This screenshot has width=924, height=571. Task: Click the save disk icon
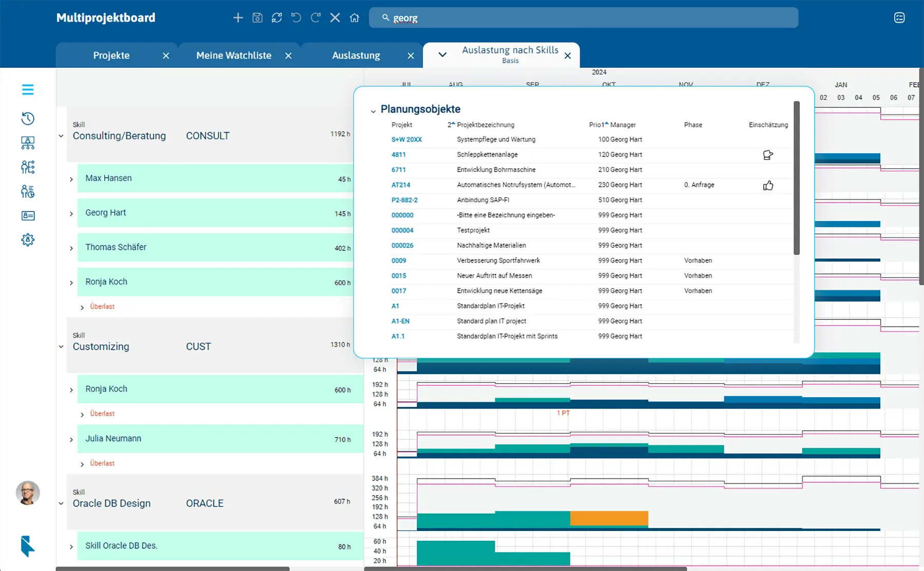[257, 18]
